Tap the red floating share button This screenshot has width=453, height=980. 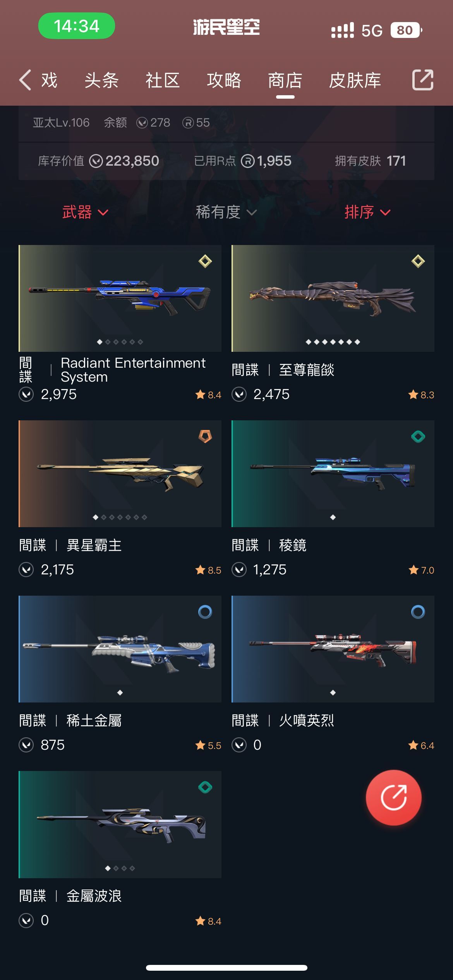[394, 798]
